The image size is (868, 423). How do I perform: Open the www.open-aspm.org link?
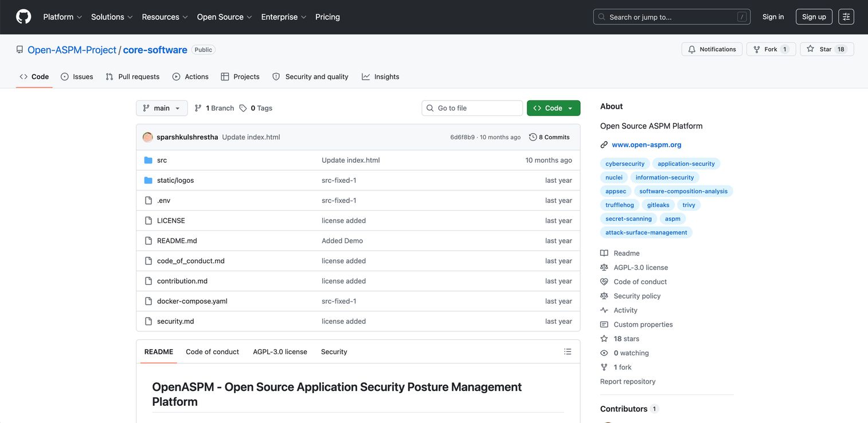click(647, 144)
